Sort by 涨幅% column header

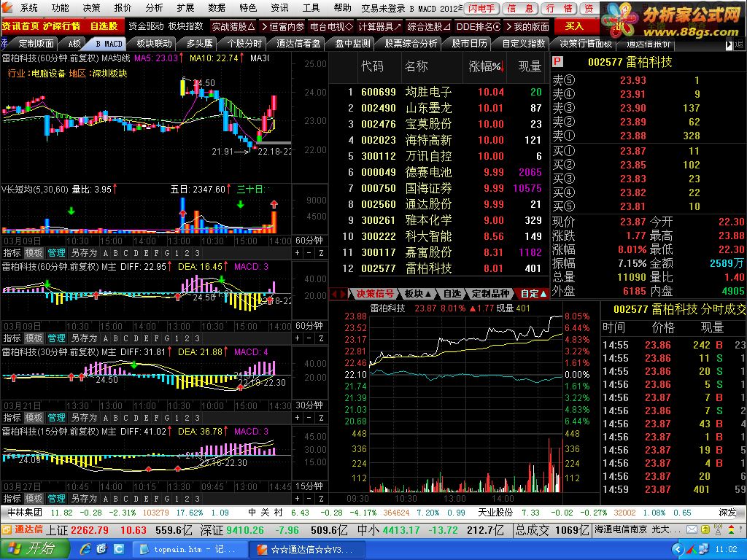pos(486,66)
